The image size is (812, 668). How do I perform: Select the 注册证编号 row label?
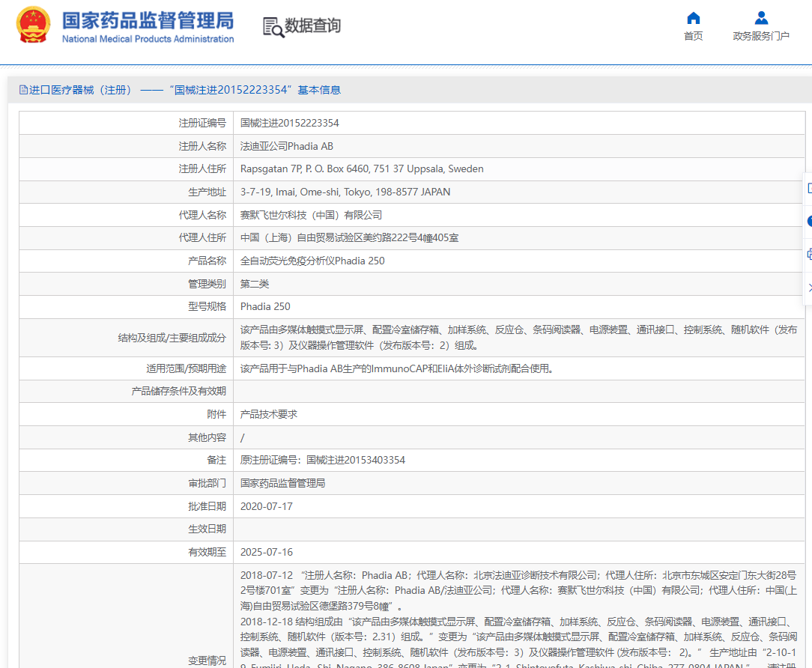202,124
